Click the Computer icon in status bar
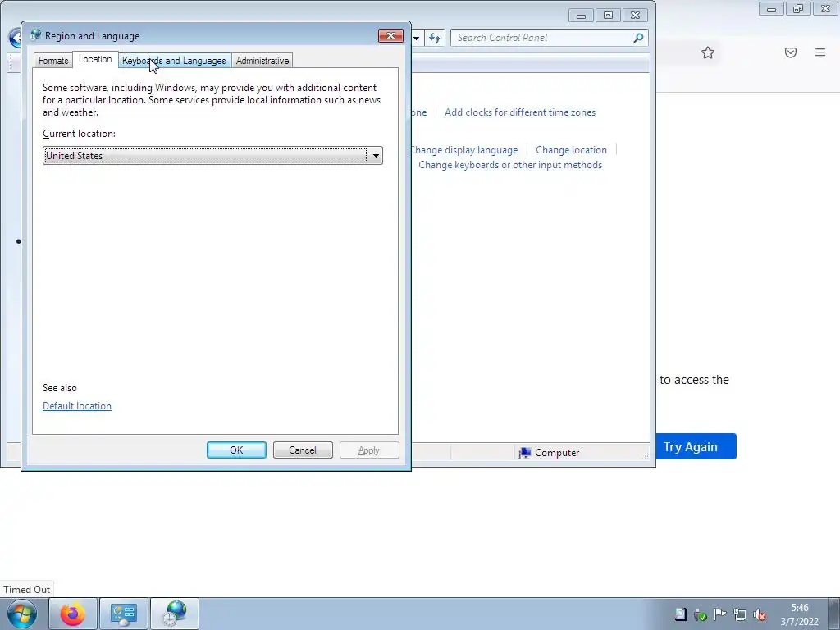Image resolution: width=840 pixels, height=630 pixels. click(x=524, y=453)
